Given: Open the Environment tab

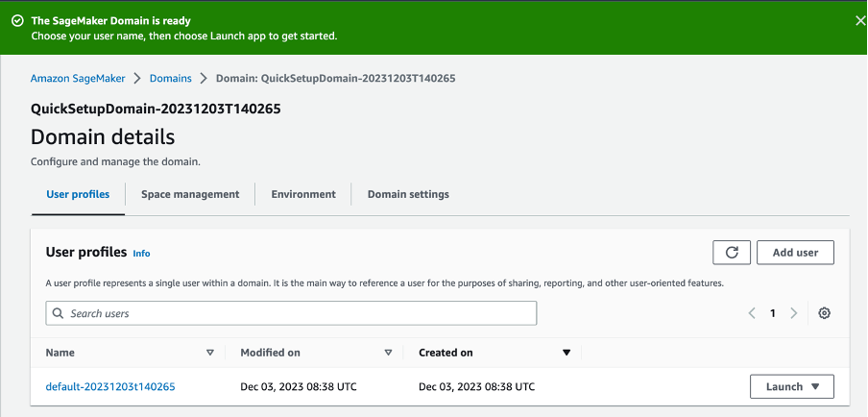Looking at the screenshot, I should [x=303, y=194].
